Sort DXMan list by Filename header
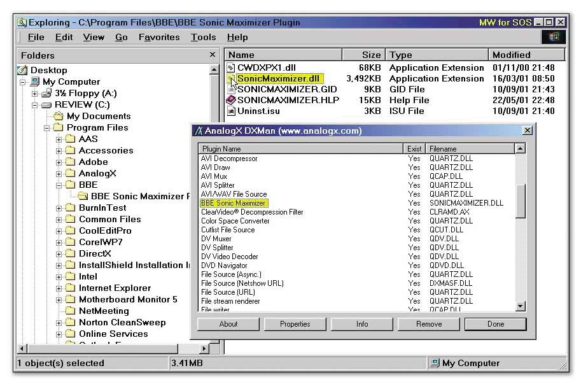588x389 pixels. pyautogui.click(x=470, y=149)
